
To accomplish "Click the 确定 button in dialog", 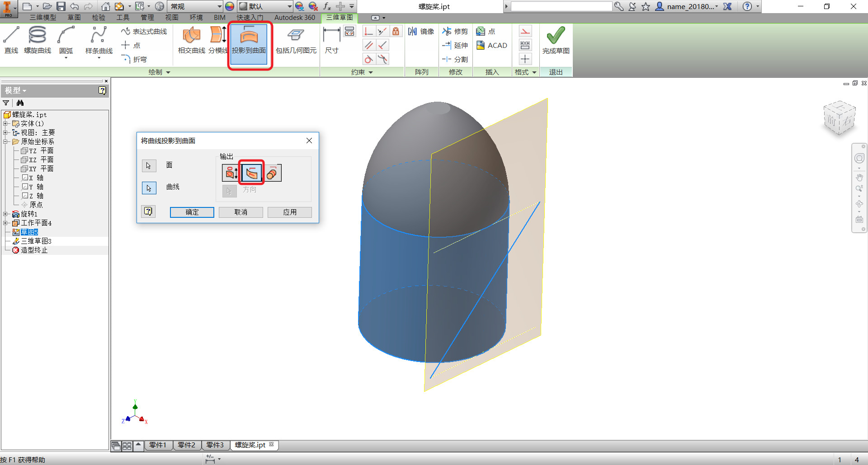I will pos(192,212).
